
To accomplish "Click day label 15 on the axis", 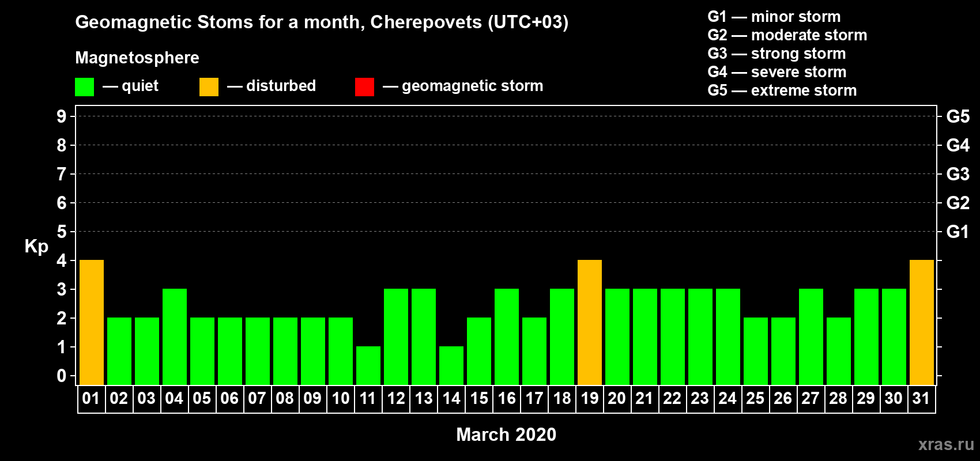I will click(x=478, y=398).
